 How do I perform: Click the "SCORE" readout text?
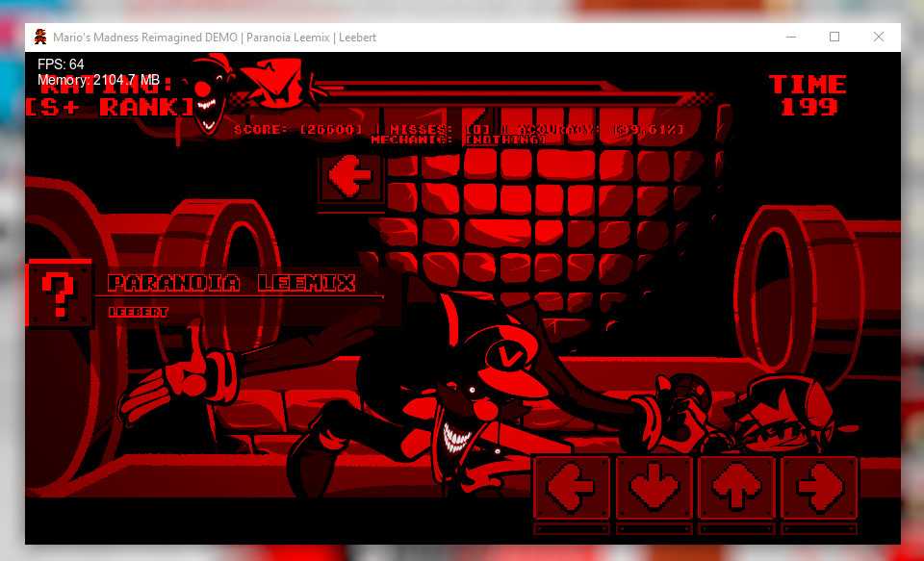[x=298, y=129]
